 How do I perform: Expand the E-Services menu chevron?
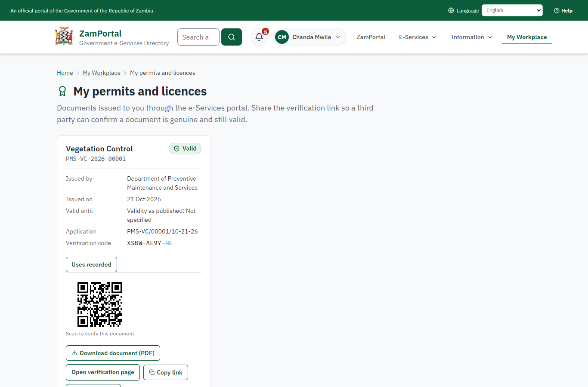click(x=434, y=37)
